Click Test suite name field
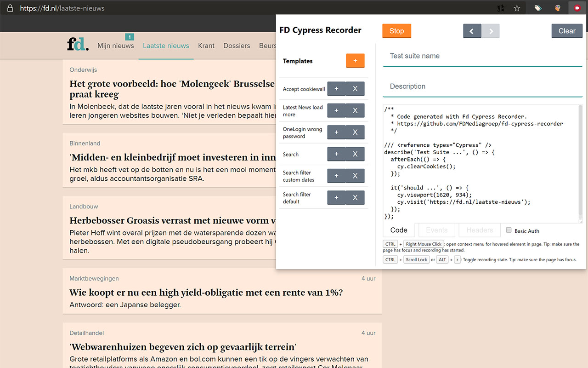This screenshot has width=588, height=368. (x=482, y=56)
